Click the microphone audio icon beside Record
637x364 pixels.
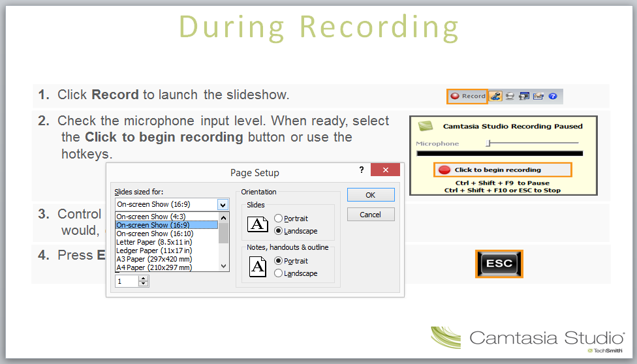tap(496, 96)
